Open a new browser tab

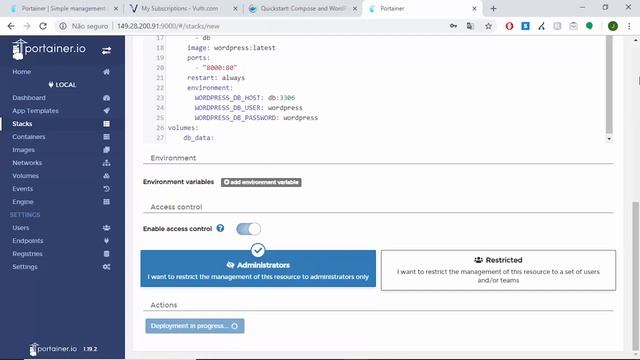point(493,9)
